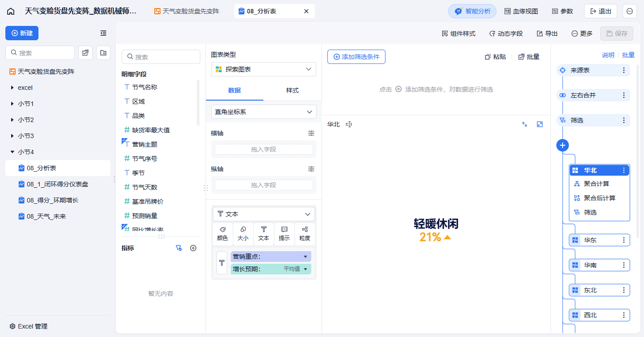Open the 左右合并 node's more menu

pyautogui.click(x=624, y=95)
